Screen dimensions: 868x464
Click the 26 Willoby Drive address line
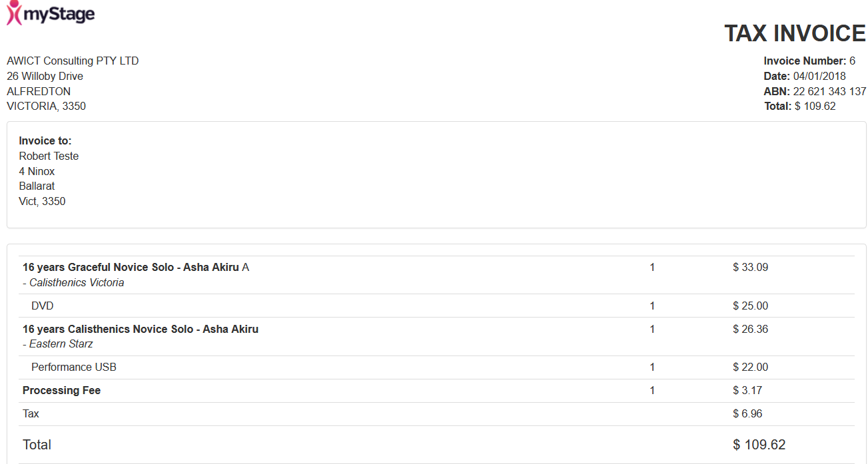tap(45, 76)
